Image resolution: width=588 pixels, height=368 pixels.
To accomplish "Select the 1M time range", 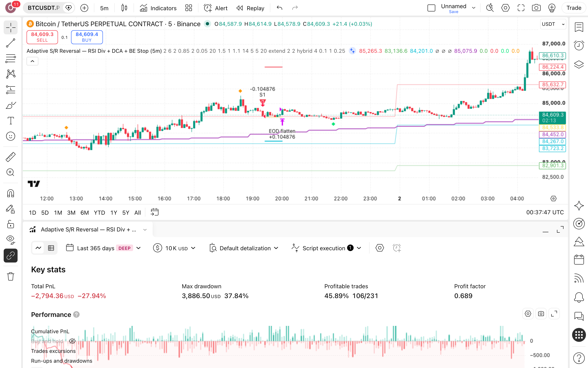I will [58, 212].
